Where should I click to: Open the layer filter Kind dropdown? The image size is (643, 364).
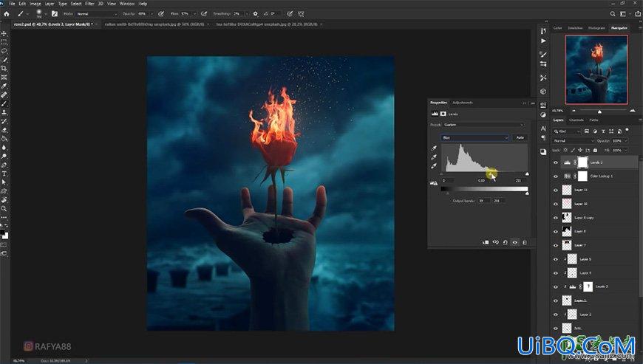pyautogui.click(x=567, y=131)
